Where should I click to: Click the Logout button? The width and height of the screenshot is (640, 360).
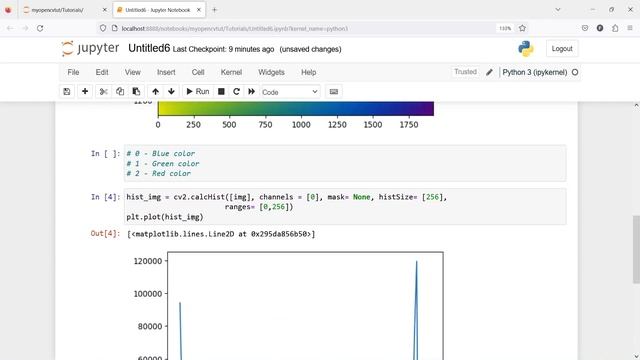pos(562,49)
